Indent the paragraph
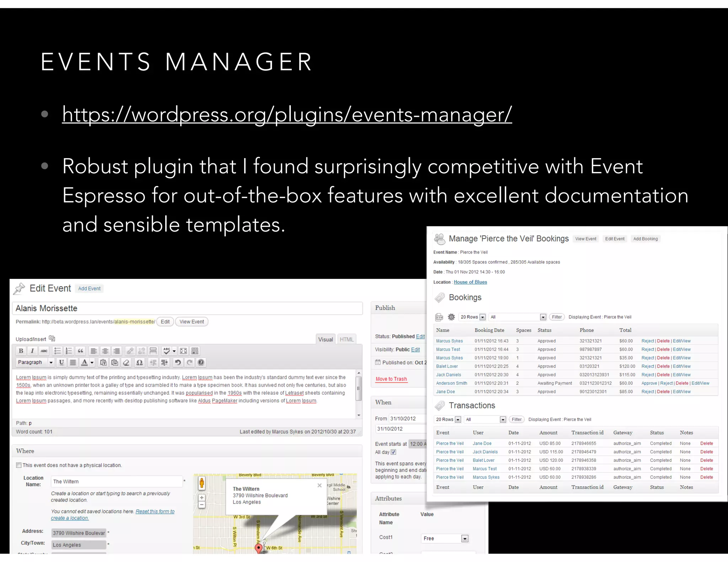The height and width of the screenshot is (562, 728). 164,362
